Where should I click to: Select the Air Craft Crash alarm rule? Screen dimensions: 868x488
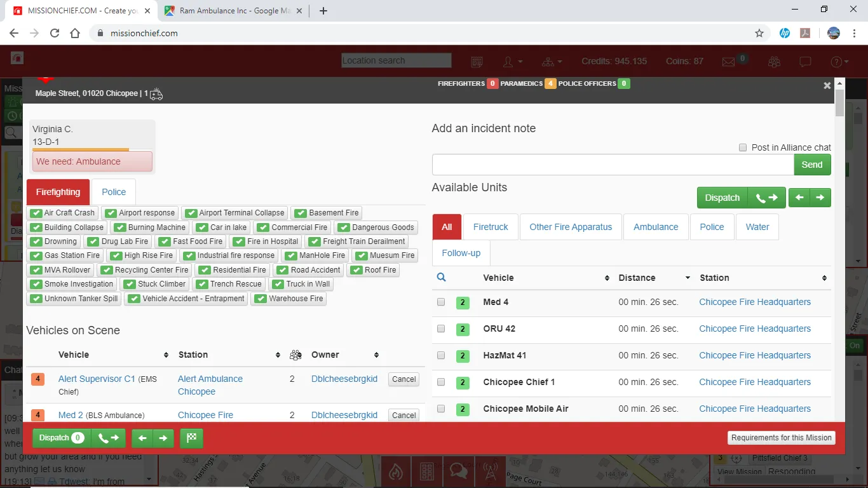pos(63,213)
